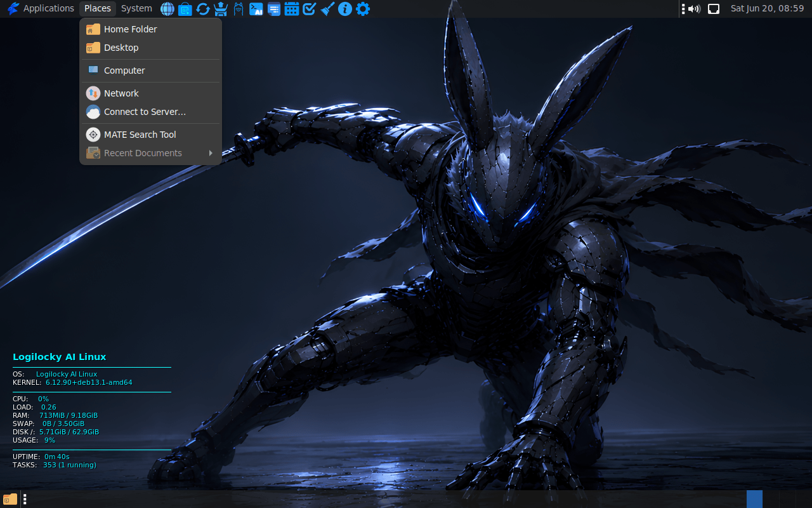Open the settings gear icon
Viewport: 812px width, 508px height.
(363, 9)
